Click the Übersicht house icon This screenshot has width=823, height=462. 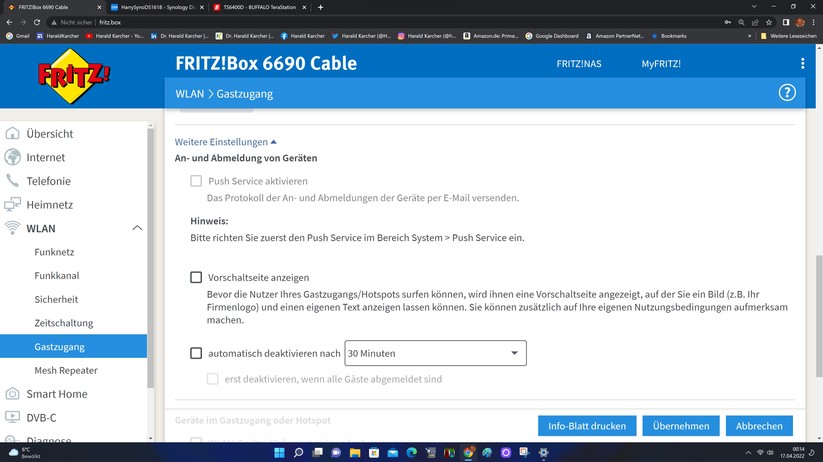coord(12,133)
